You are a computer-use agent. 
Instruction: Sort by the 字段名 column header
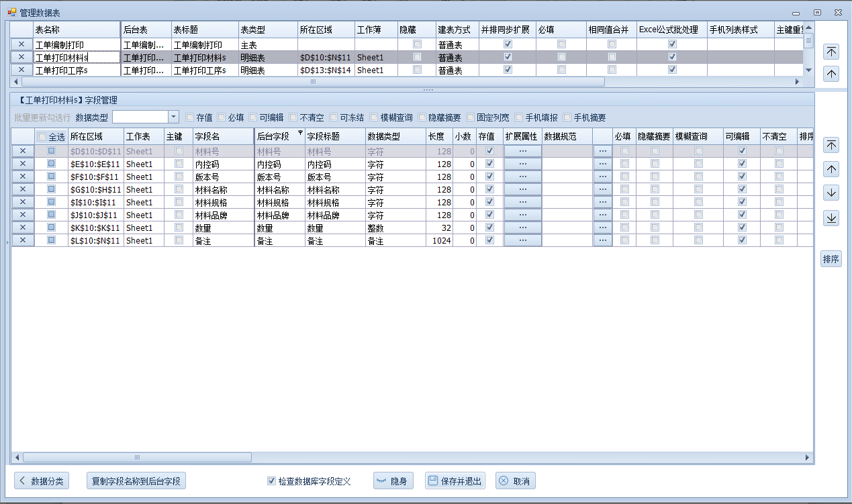pyautogui.click(x=223, y=136)
